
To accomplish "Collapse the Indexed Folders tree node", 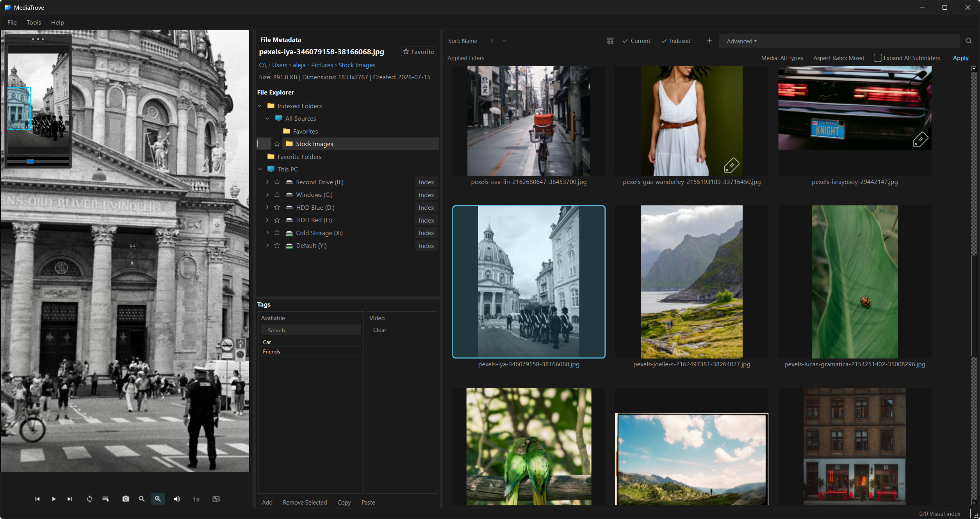I will [x=260, y=106].
